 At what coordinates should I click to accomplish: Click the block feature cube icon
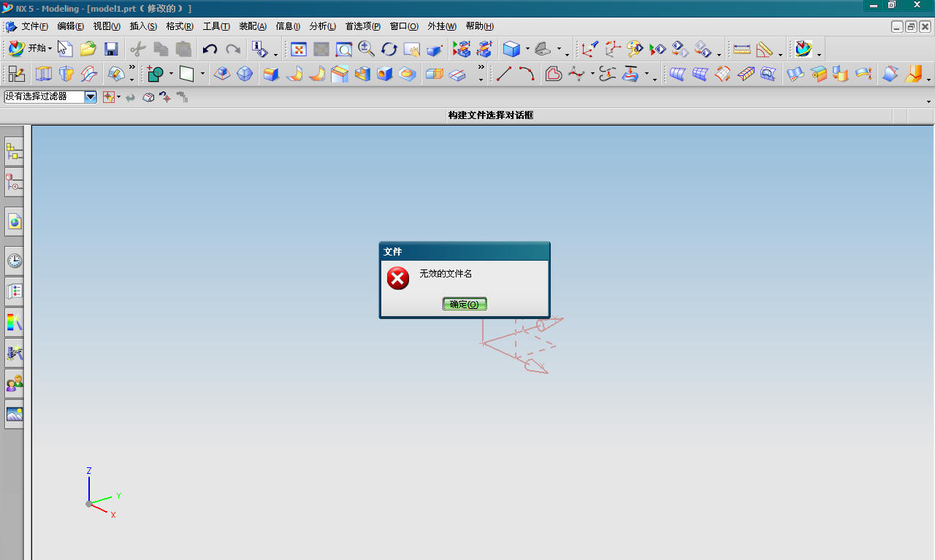[271, 74]
